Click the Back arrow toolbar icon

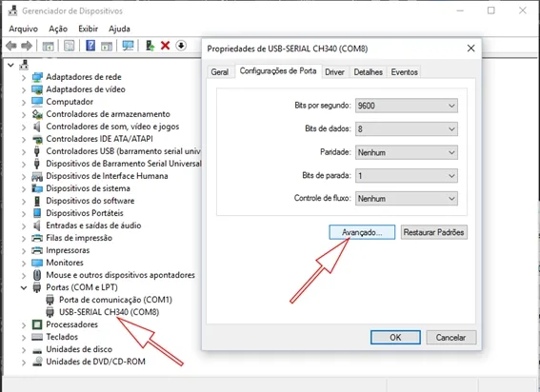11,46
